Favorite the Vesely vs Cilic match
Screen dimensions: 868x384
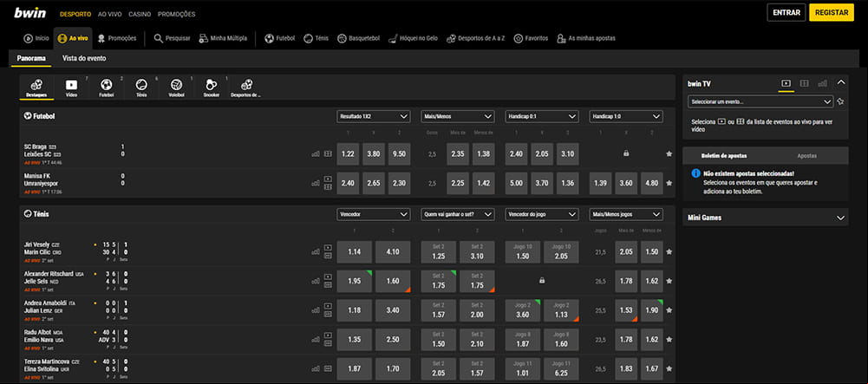669,251
